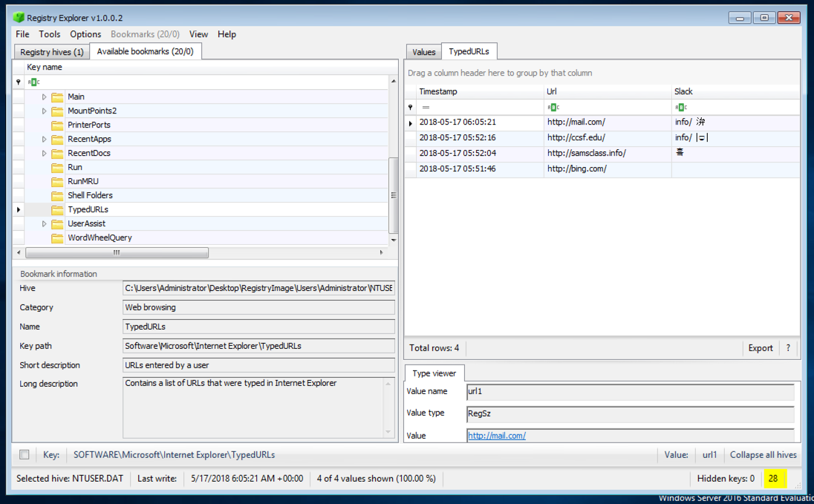The height and width of the screenshot is (504, 814).
Task: Click the Slack column text filter icon
Action: pyautogui.click(x=681, y=108)
